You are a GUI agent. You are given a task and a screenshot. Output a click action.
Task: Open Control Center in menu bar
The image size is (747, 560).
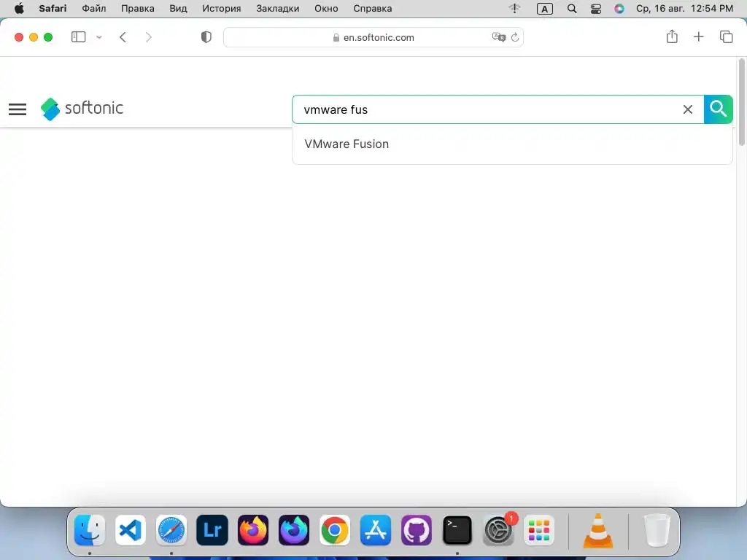tap(595, 9)
